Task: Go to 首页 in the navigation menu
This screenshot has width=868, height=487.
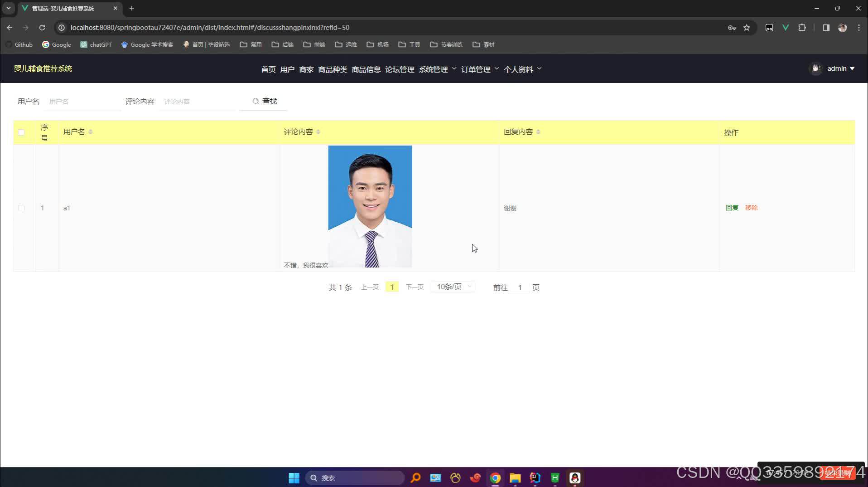Action: tap(268, 69)
